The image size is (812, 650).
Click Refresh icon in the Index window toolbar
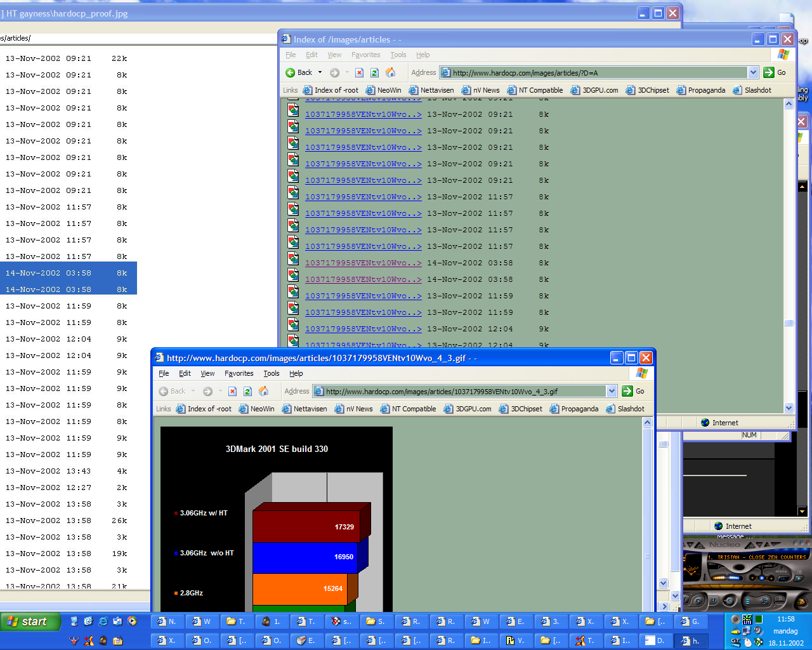tap(375, 72)
